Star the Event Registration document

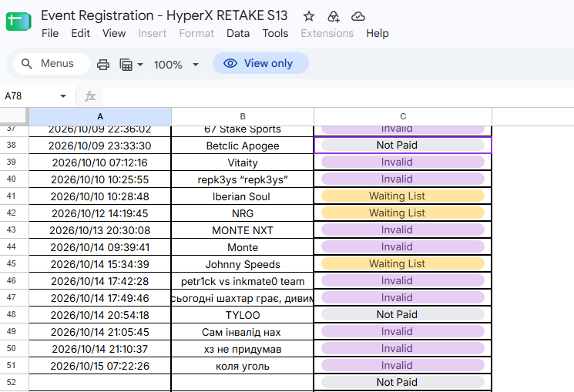pos(309,16)
